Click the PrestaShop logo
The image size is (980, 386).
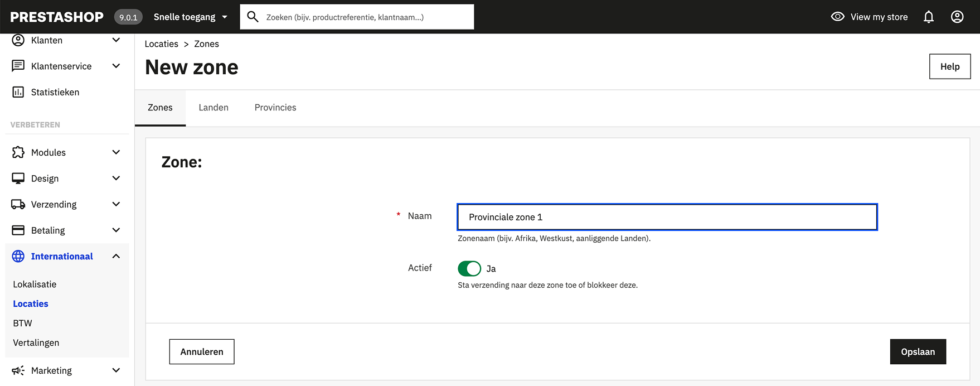pyautogui.click(x=57, y=17)
